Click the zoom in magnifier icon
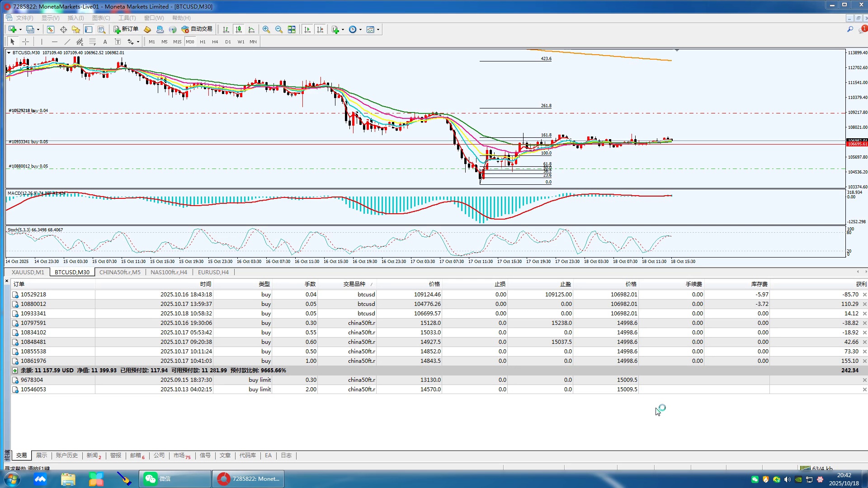This screenshot has width=868, height=488. tap(266, 29)
